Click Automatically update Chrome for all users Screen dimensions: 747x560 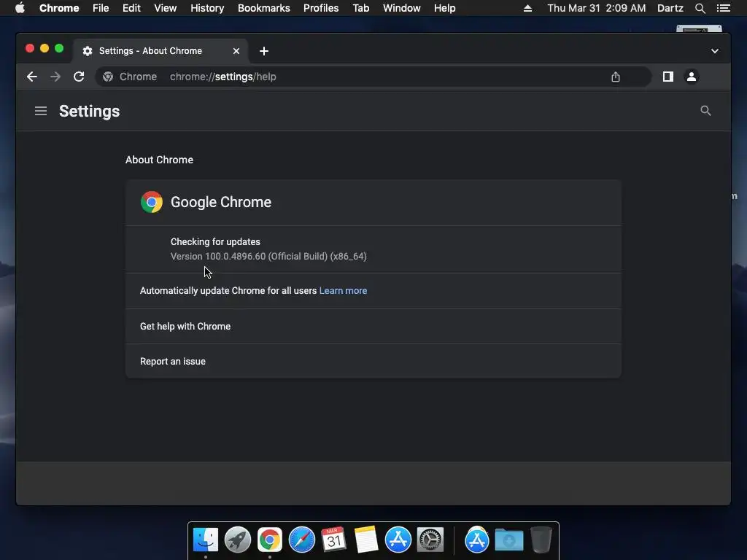point(228,290)
